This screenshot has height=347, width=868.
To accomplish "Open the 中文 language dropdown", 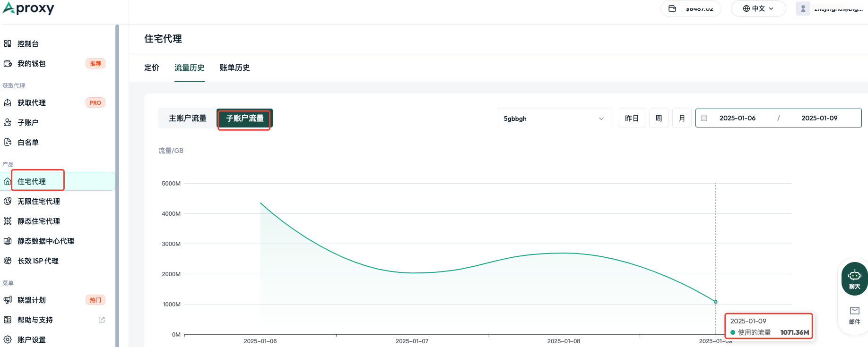I will click(x=758, y=8).
